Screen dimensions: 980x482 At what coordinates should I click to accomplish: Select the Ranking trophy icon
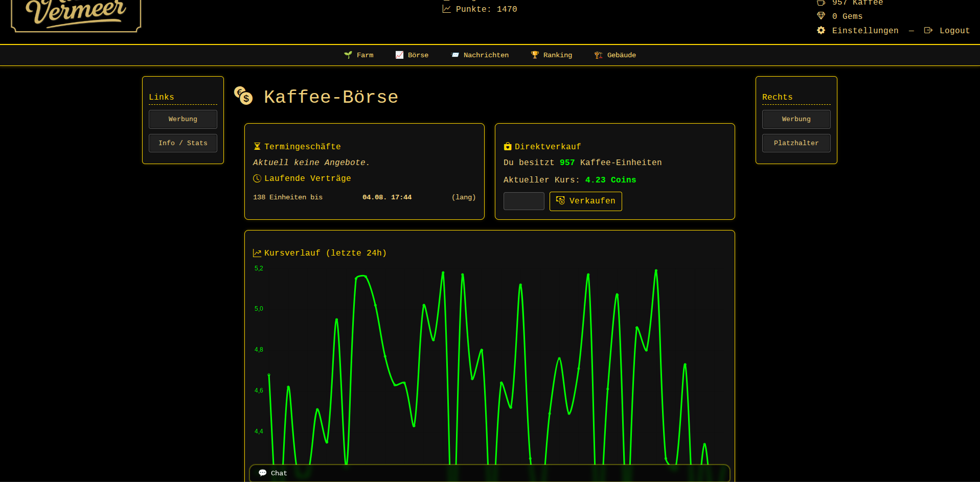tap(535, 55)
